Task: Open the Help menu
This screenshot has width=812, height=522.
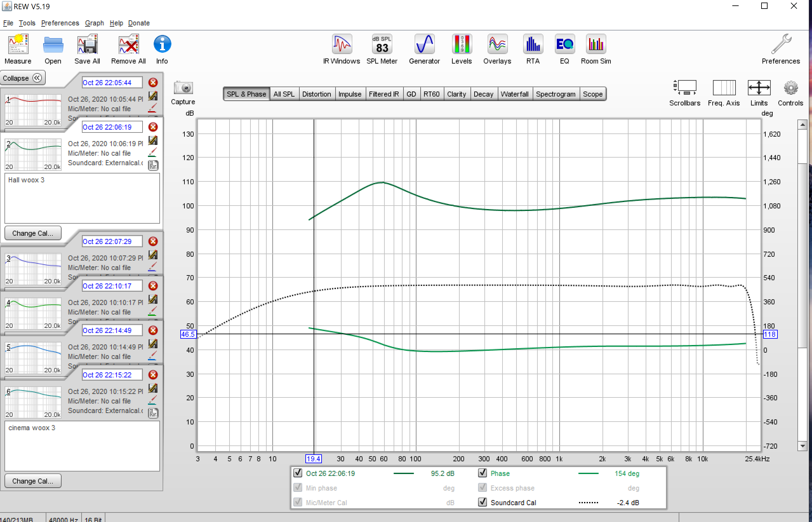Action: tap(116, 23)
